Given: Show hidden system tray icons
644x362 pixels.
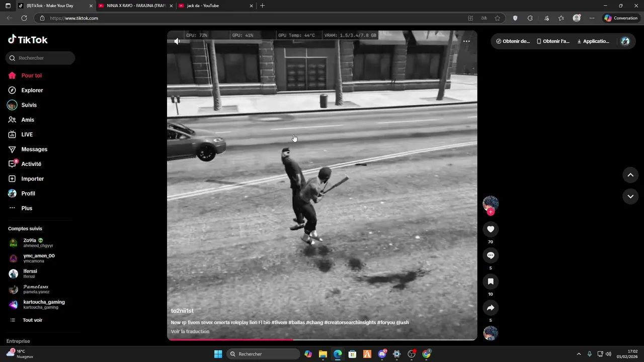Looking at the screenshot, I should coord(579,354).
